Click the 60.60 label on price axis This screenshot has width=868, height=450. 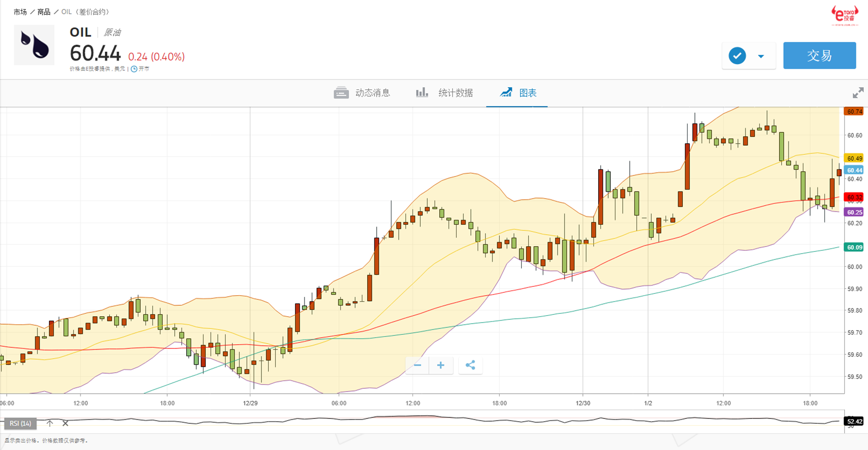(854, 135)
